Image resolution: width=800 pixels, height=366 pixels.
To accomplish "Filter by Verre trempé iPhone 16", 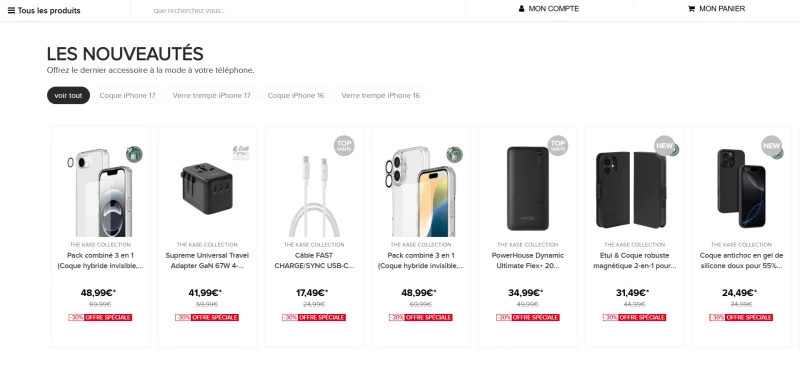I will pyautogui.click(x=381, y=95).
